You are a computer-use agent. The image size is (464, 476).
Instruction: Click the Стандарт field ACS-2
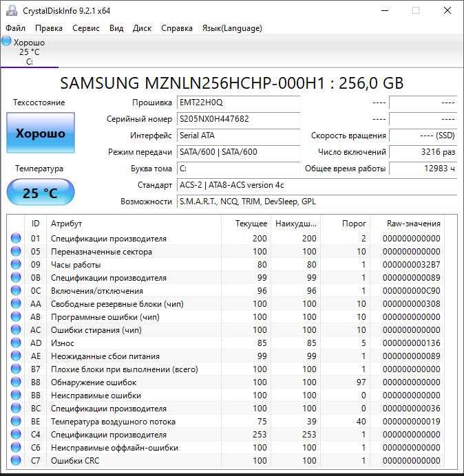pyautogui.click(x=317, y=185)
